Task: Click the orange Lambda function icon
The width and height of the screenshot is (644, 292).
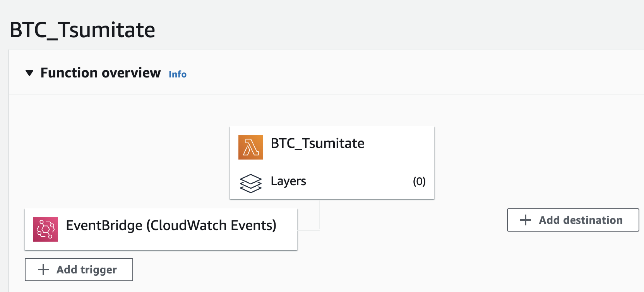Action: click(250, 147)
